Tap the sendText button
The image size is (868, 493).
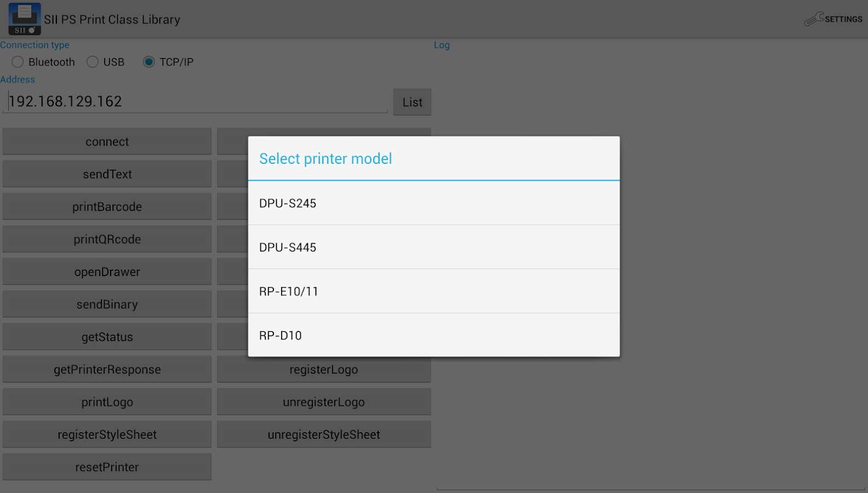tap(107, 174)
